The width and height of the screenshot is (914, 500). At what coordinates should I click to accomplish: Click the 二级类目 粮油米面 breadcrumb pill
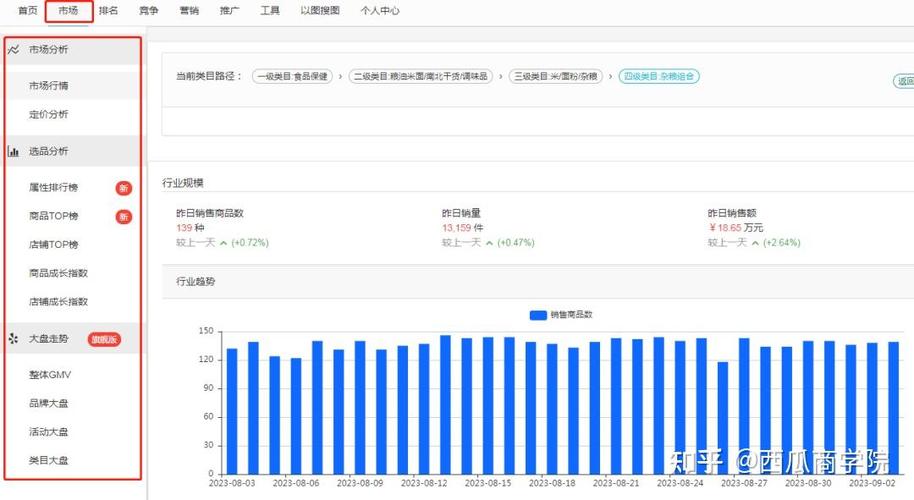421,76
